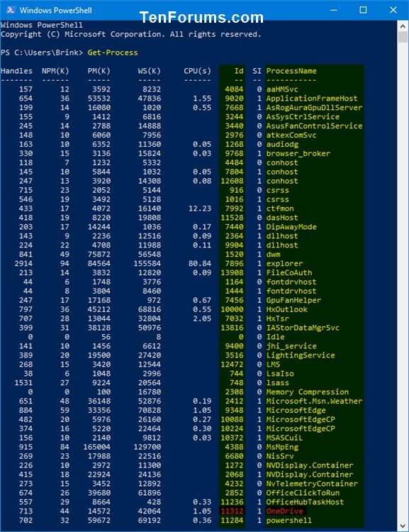Click the dasHost process name
This screenshot has height=532, width=409.
coord(282,218)
